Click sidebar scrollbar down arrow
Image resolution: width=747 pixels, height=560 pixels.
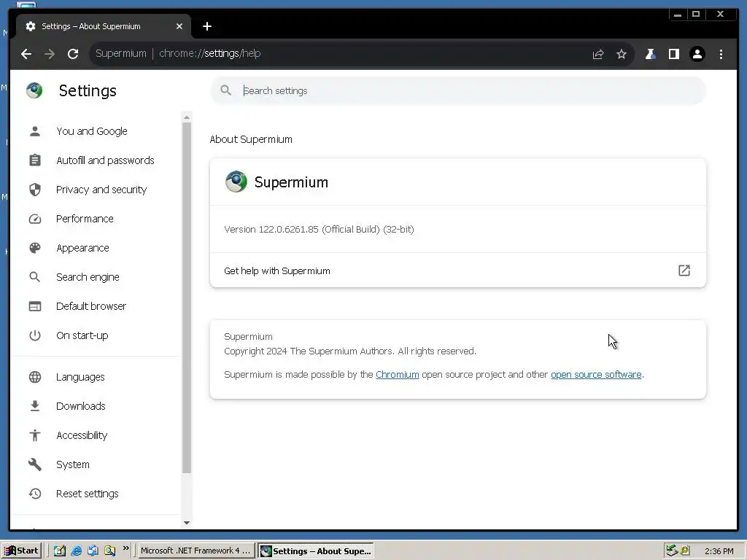coord(187,522)
